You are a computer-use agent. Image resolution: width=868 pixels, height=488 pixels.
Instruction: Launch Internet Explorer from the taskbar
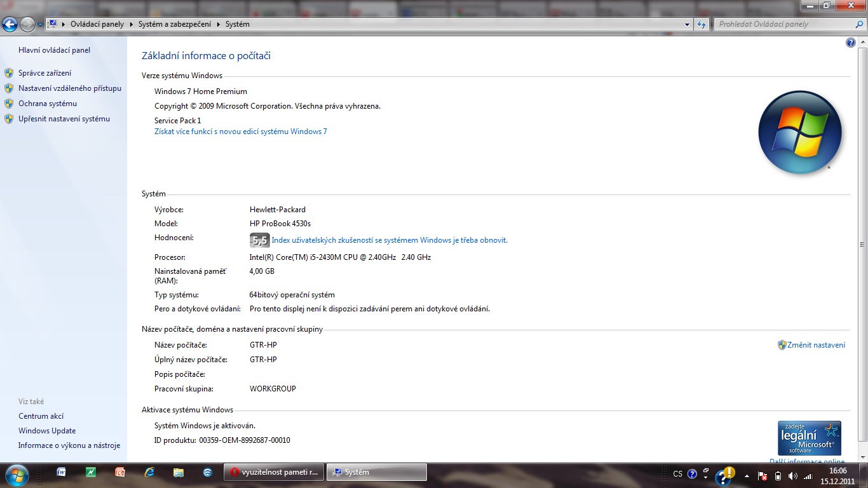click(149, 472)
